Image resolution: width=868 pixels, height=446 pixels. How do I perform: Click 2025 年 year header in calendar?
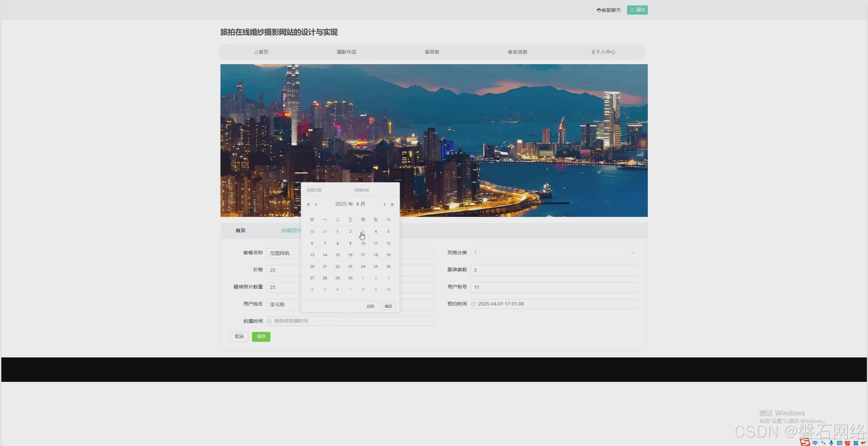click(x=344, y=204)
